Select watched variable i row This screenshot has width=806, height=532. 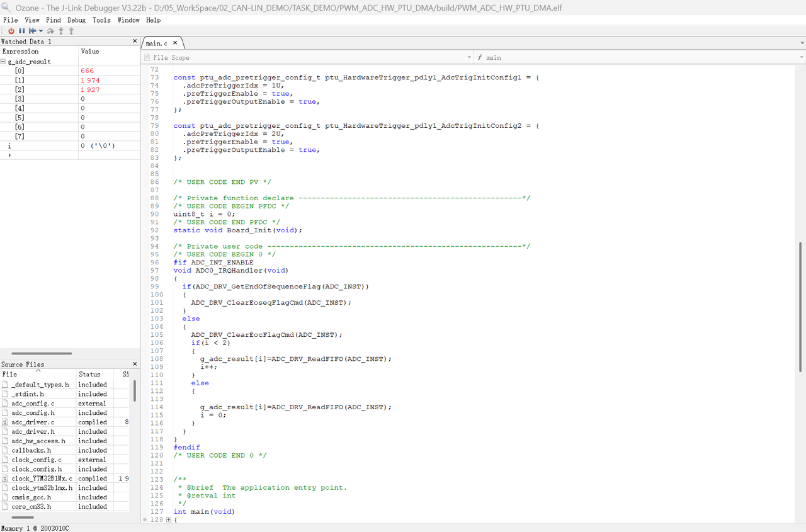point(70,145)
